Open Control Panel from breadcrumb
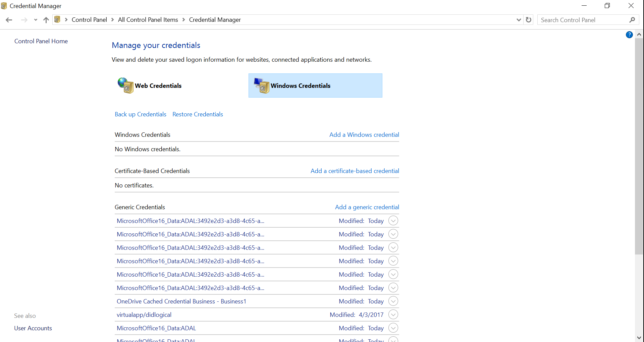 89,19
